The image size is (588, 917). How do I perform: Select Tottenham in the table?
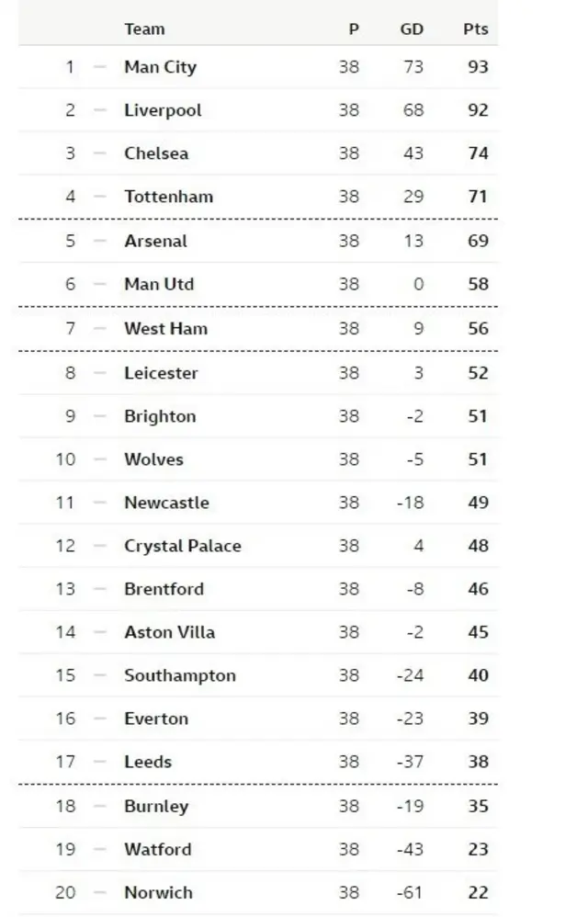pos(168,197)
